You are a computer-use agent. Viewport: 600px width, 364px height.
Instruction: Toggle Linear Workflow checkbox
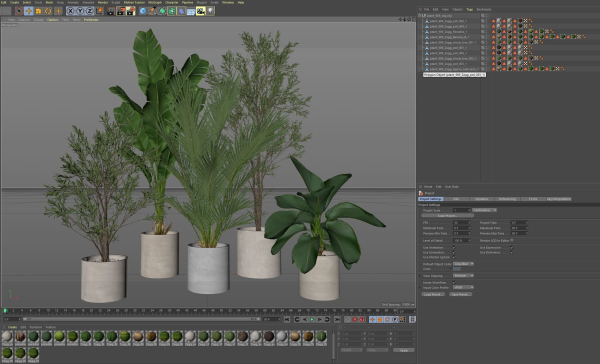[454, 282]
